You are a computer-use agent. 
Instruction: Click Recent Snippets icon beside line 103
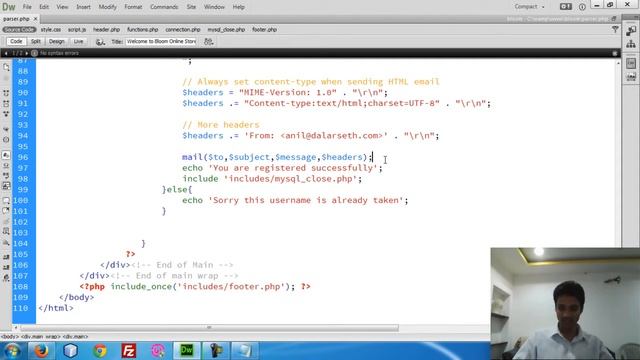tap(6, 231)
